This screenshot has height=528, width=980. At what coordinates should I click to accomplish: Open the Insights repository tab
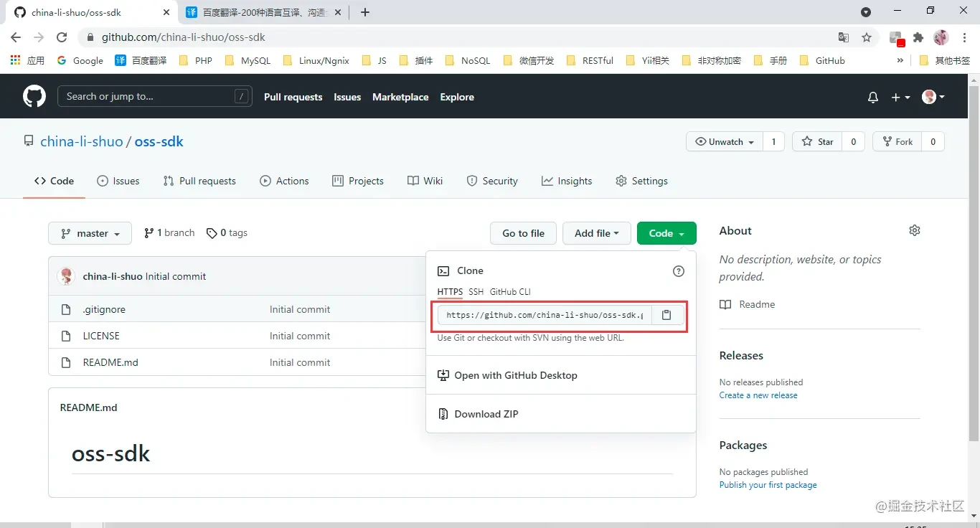[567, 181]
